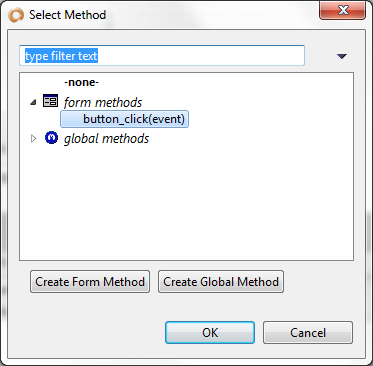This screenshot has width=373, height=366.
Task: Click blank space beside Create Global Method
Action: tap(318, 282)
